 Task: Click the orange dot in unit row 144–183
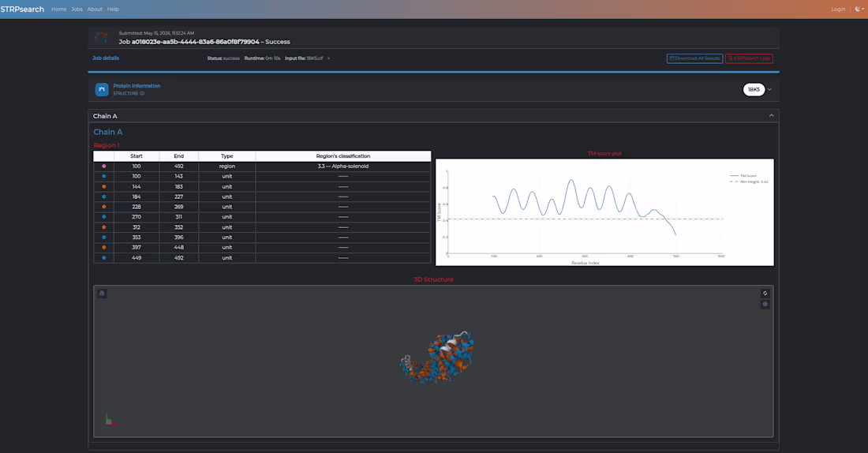point(103,186)
